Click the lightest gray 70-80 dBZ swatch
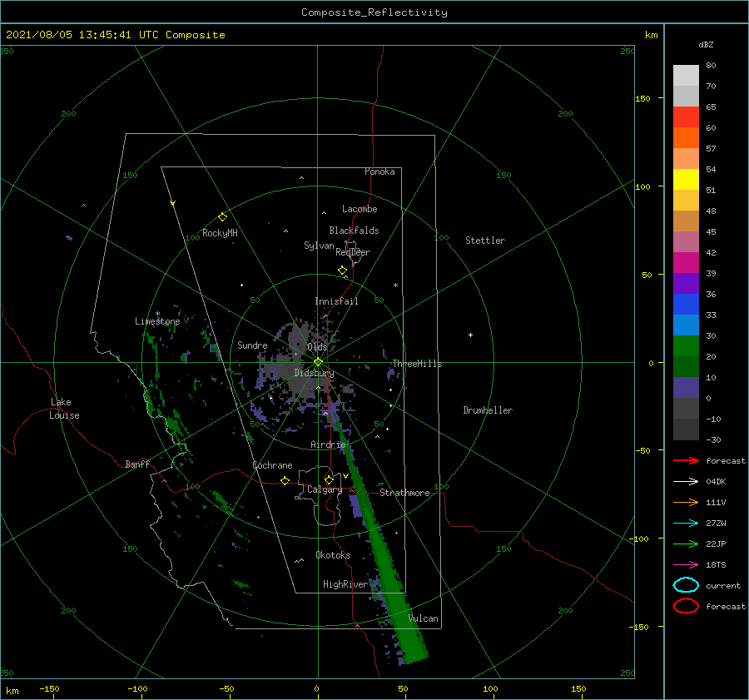Image resolution: width=749 pixels, height=700 pixels. pos(686,75)
